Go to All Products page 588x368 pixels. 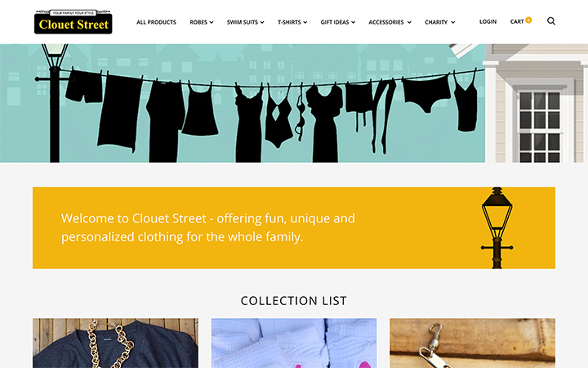156,22
